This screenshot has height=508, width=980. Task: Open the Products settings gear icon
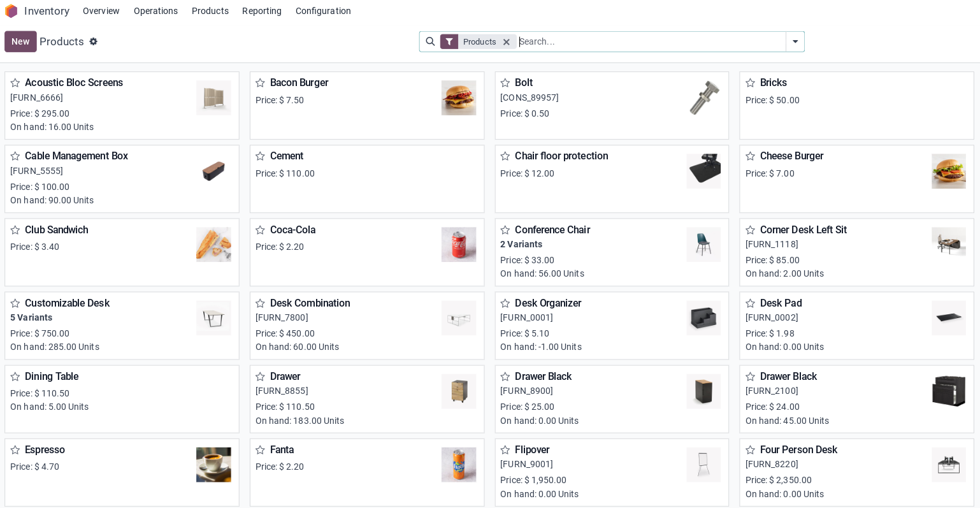tap(93, 41)
